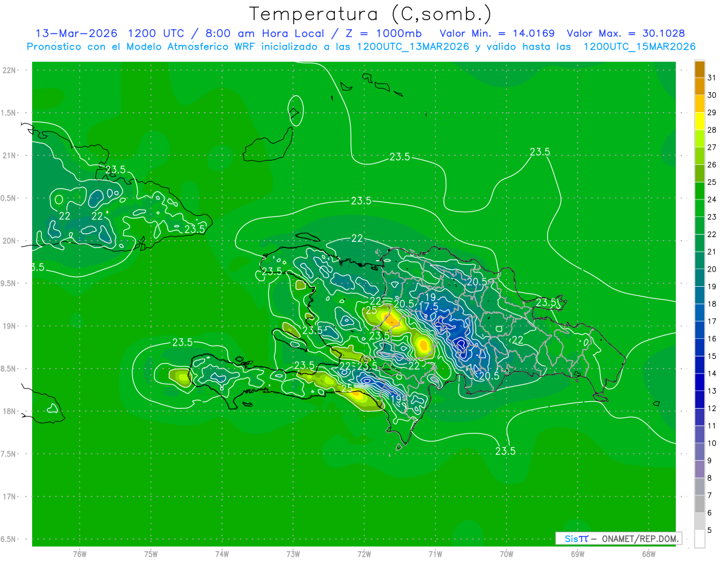Click legend value "16" on the color scale
Screen dimensions: 728x562
(x=712, y=339)
